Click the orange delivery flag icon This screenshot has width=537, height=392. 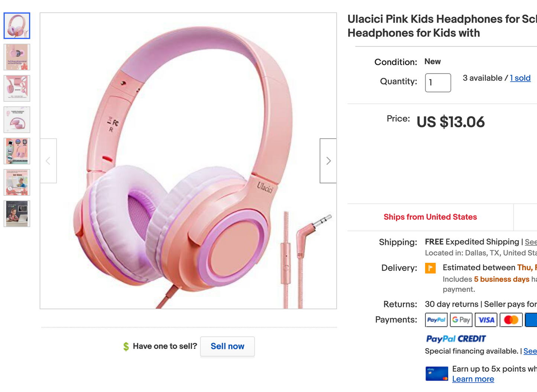pyautogui.click(x=430, y=268)
